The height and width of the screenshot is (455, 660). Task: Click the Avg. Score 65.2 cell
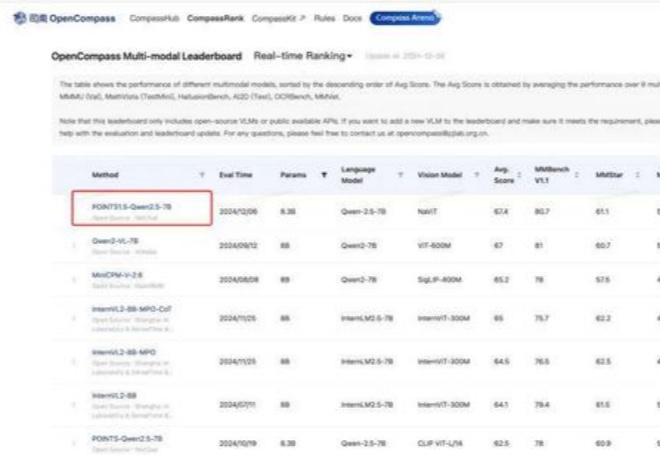(x=500, y=279)
